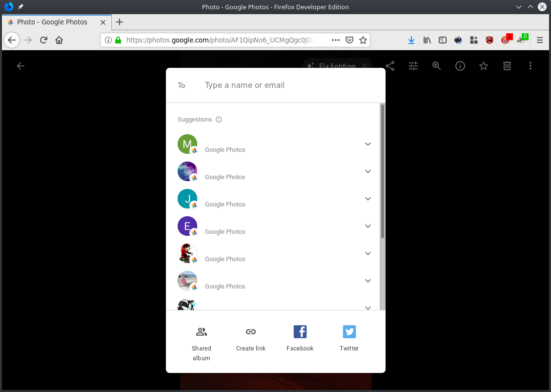
Task: Select the purple E avatar contact
Action: coord(187,226)
